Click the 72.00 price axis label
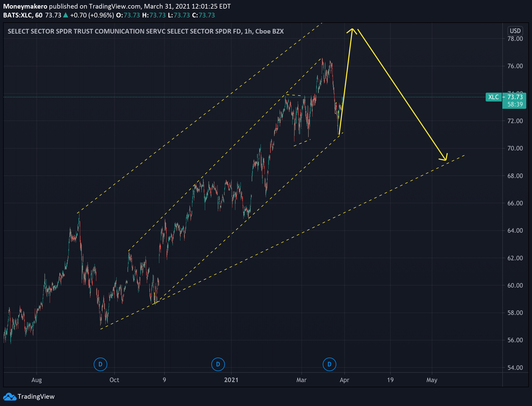This screenshot has width=532, height=406. pyautogui.click(x=515, y=121)
